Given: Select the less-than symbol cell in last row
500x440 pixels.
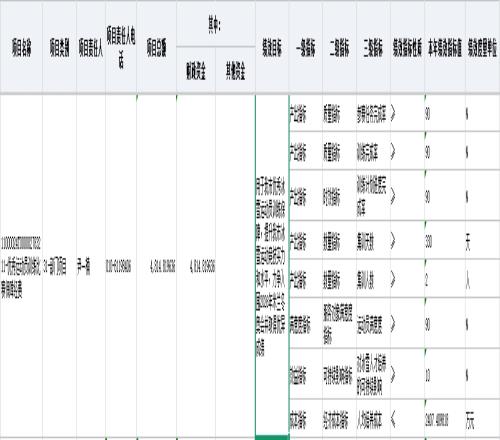Looking at the screenshot, I should click(x=407, y=419).
